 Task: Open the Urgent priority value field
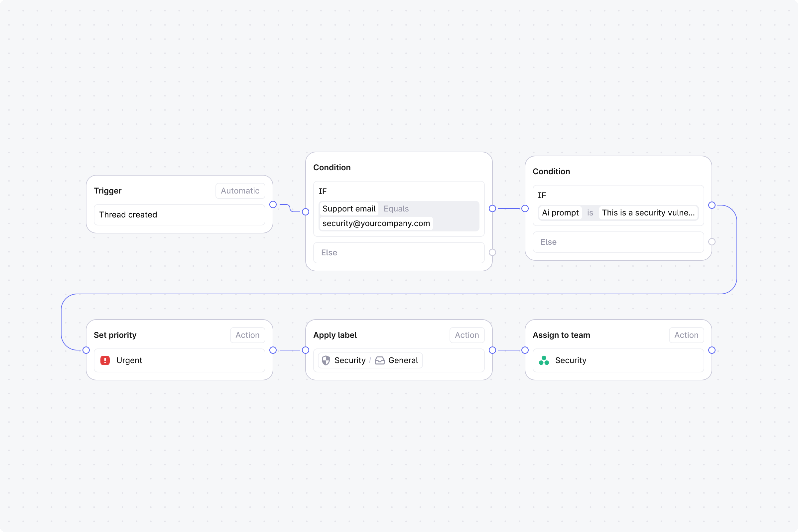(x=179, y=360)
